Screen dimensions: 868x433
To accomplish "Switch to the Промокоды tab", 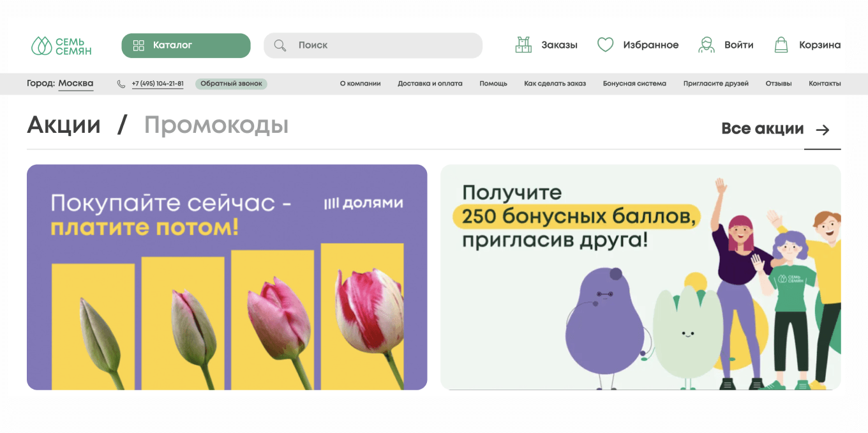I will [217, 125].
